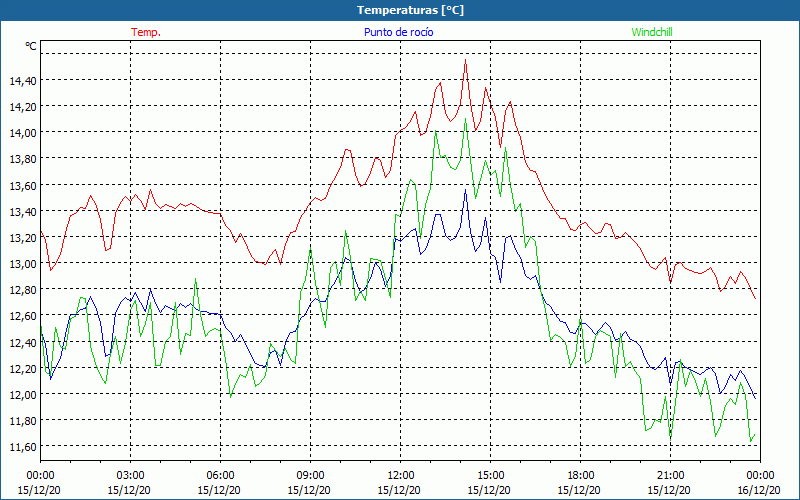Viewport: 800px width, 500px height.
Task: Select the blue 'Punto de rocío' legend label
Action: click(398, 32)
